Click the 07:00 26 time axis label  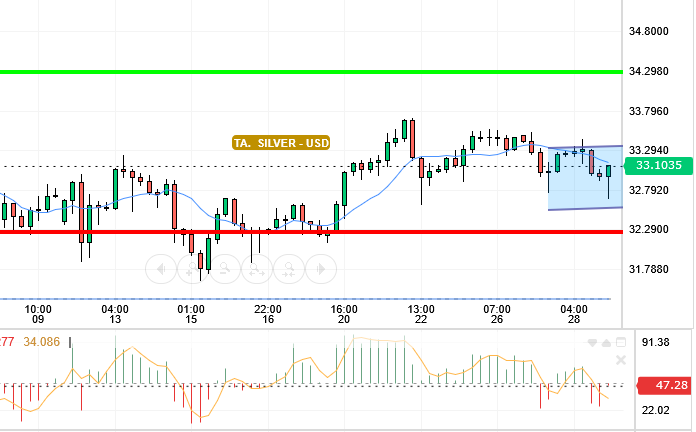tap(497, 314)
